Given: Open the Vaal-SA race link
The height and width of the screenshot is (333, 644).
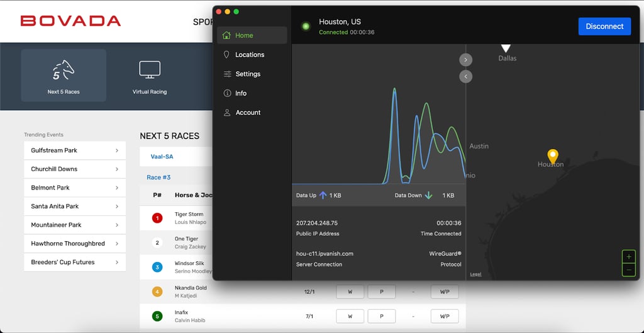Looking at the screenshot, I should [x=162, y=157].
